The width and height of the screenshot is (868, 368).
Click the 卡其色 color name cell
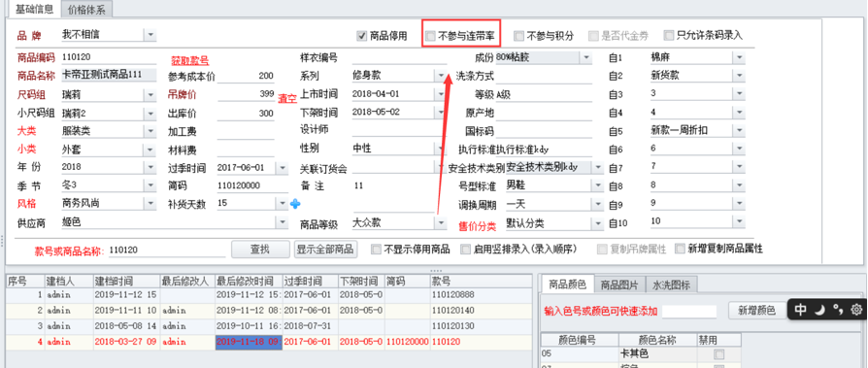[657, 353]
